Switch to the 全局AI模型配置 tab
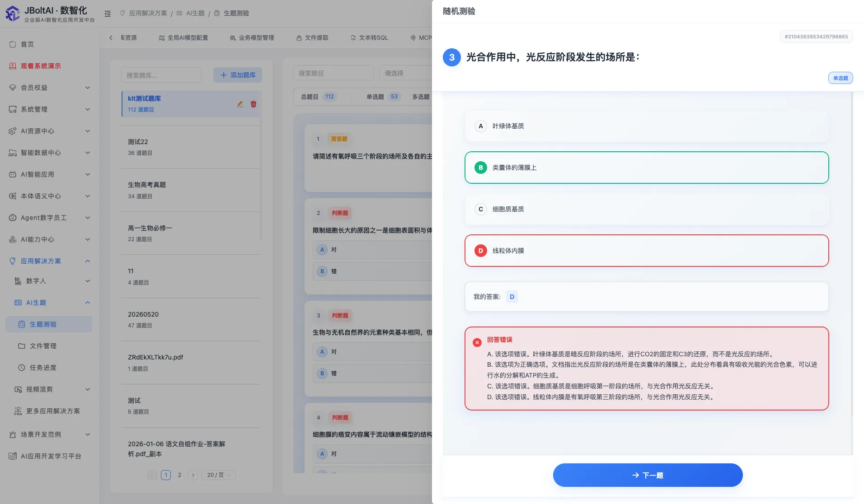 click(x=183, y=38)
